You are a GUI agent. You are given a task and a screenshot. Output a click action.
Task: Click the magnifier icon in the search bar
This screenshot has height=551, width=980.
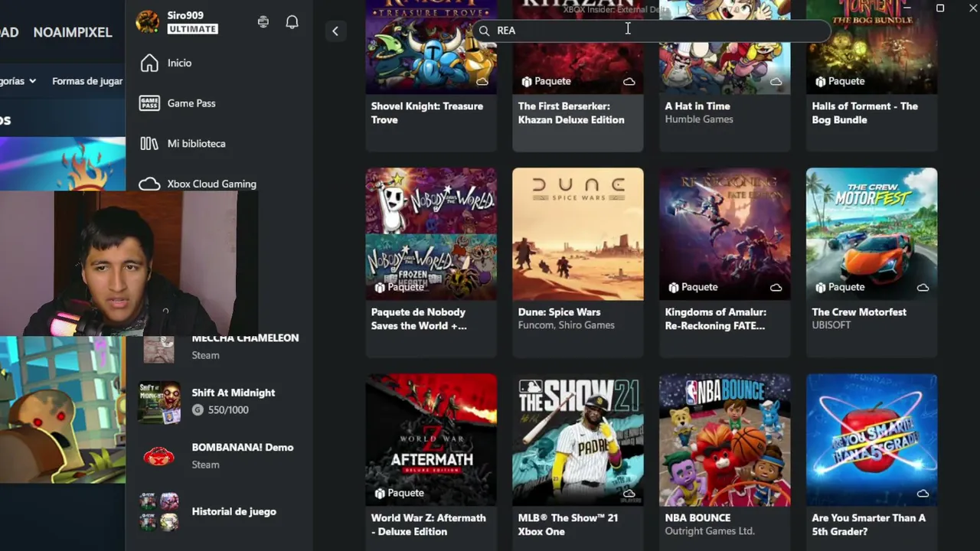(x=485, y=31)
